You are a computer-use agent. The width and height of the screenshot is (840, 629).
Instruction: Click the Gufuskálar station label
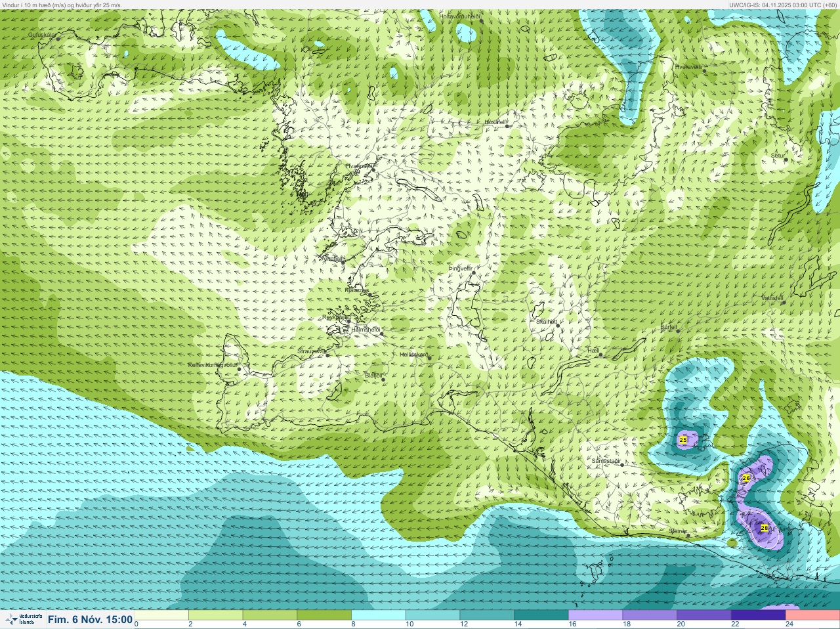41,35
